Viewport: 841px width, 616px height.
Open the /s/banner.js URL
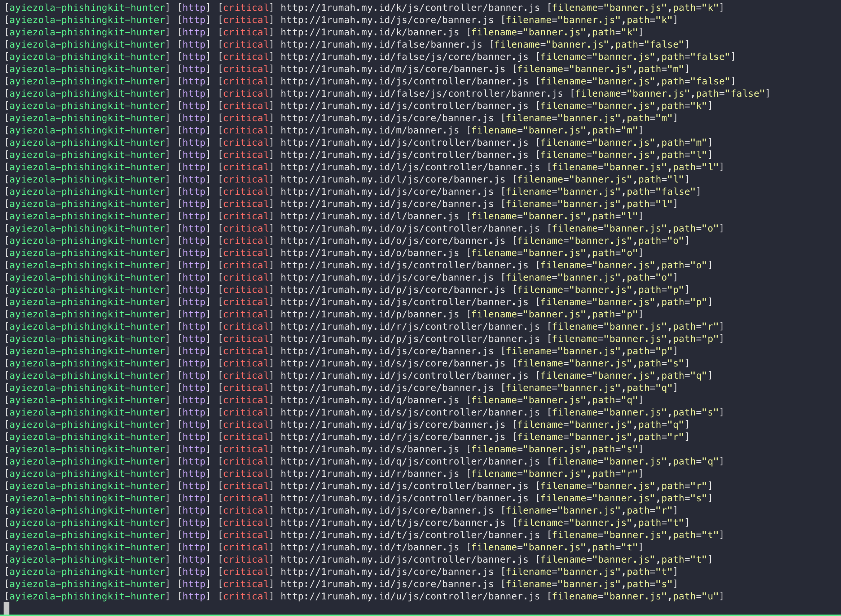369,449
